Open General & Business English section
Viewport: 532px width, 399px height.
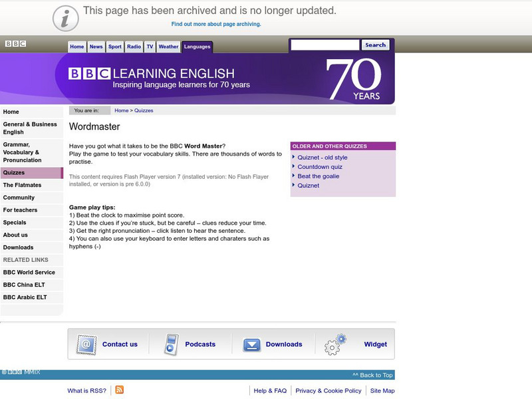pyautogui.click(x=31, y=128)
